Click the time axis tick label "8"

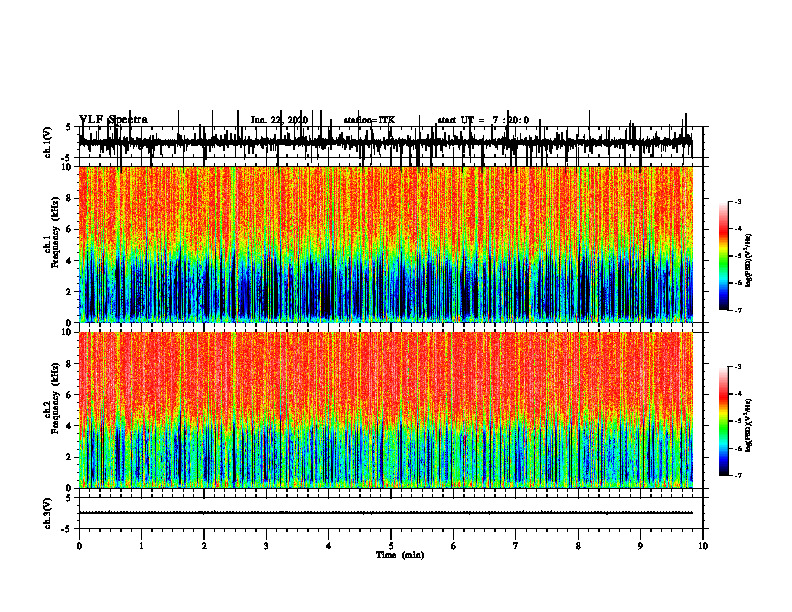point(578,546)
